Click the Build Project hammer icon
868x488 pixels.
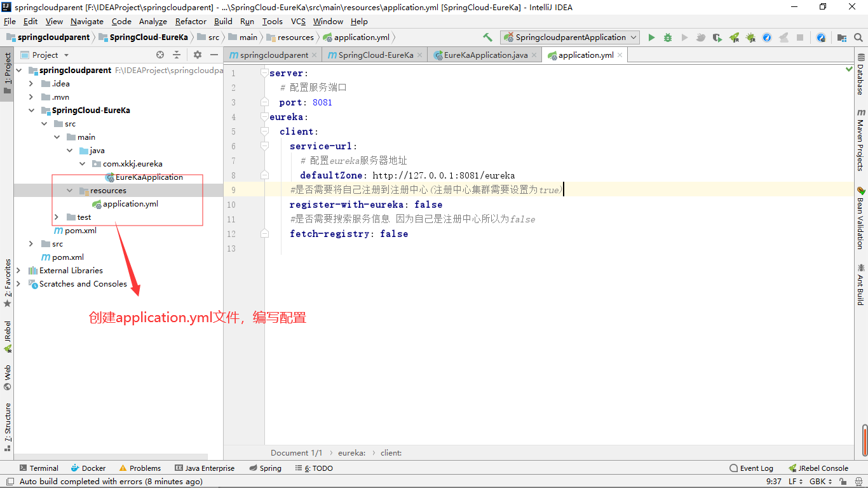[487, 37]
